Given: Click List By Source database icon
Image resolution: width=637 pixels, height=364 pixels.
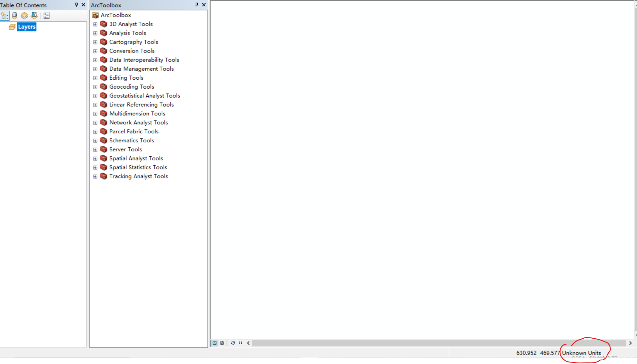Looking at the screenshot, I should coord(14,16).
